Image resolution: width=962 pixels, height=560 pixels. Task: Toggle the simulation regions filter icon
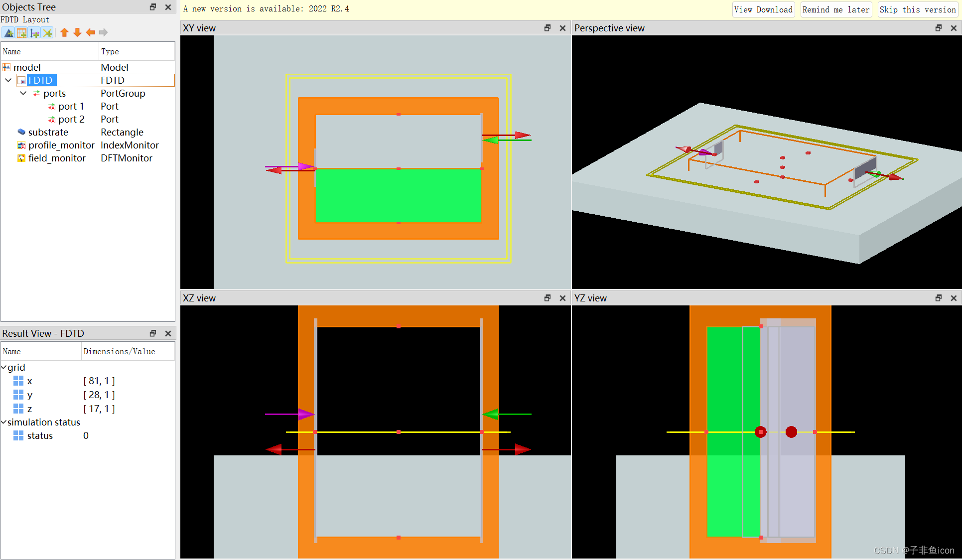(x=22, y=33)
